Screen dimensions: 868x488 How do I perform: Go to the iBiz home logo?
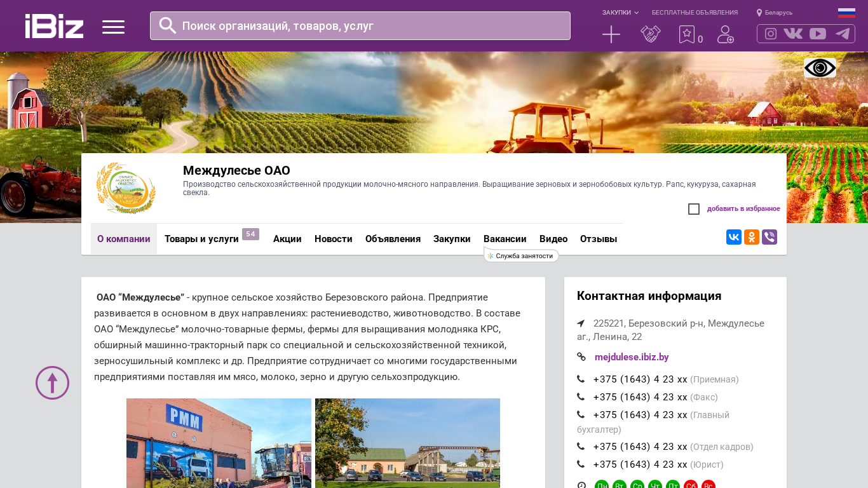click(54, 26)
